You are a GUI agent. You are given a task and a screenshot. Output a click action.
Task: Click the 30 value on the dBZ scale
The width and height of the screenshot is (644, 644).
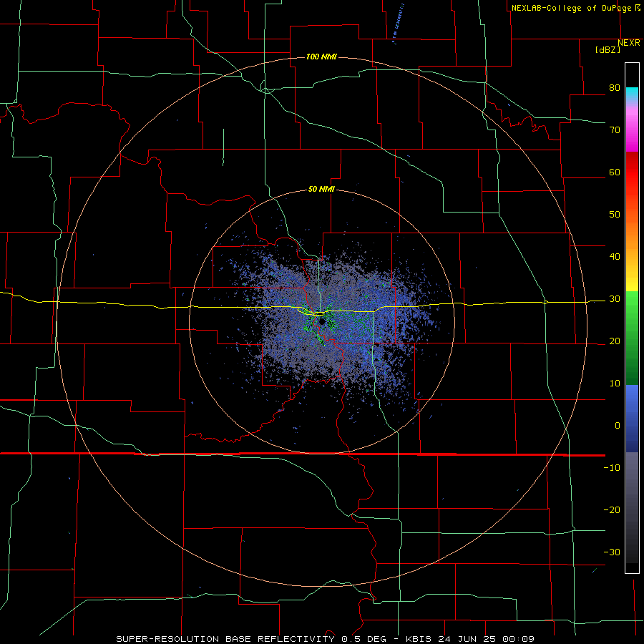[x=615, y=299]
